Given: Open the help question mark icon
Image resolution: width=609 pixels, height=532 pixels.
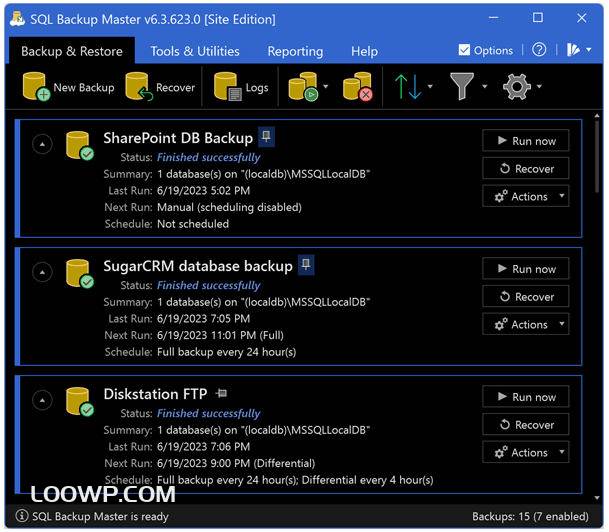Looking at the screenshot, I should pyautogui.click(x=539, y=50).
